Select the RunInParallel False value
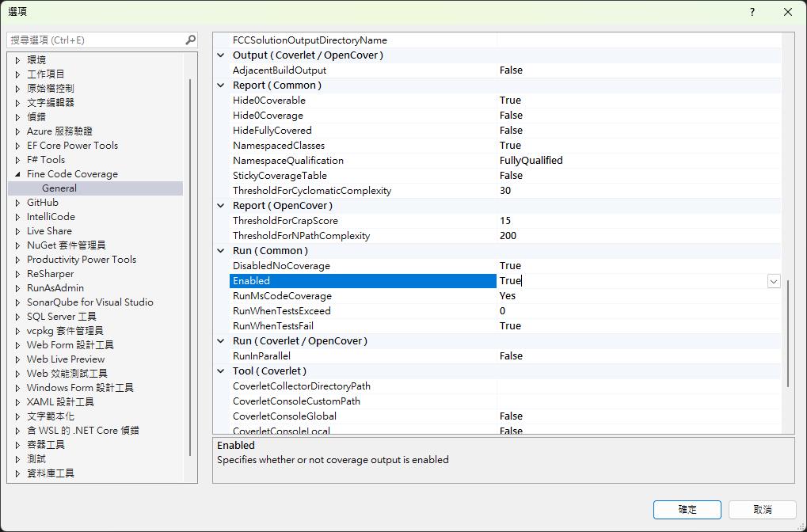The height and width of the screenshot is (532, 807). pos(511,356)
